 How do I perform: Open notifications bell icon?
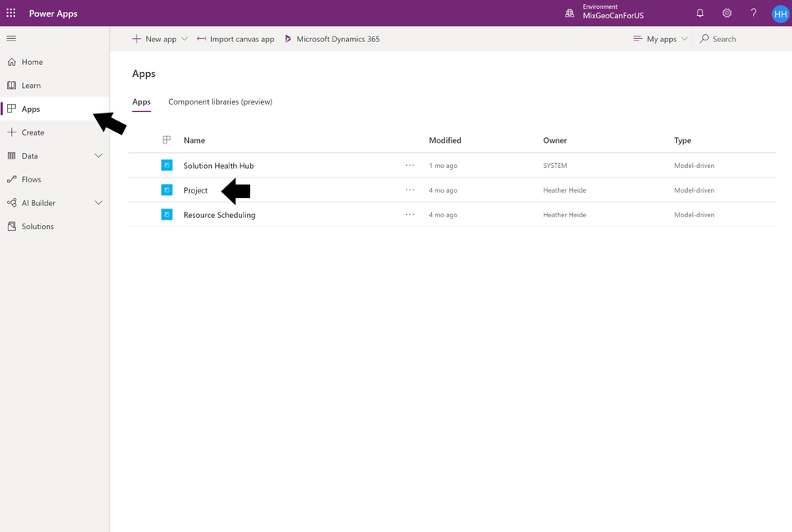[700, 13]
